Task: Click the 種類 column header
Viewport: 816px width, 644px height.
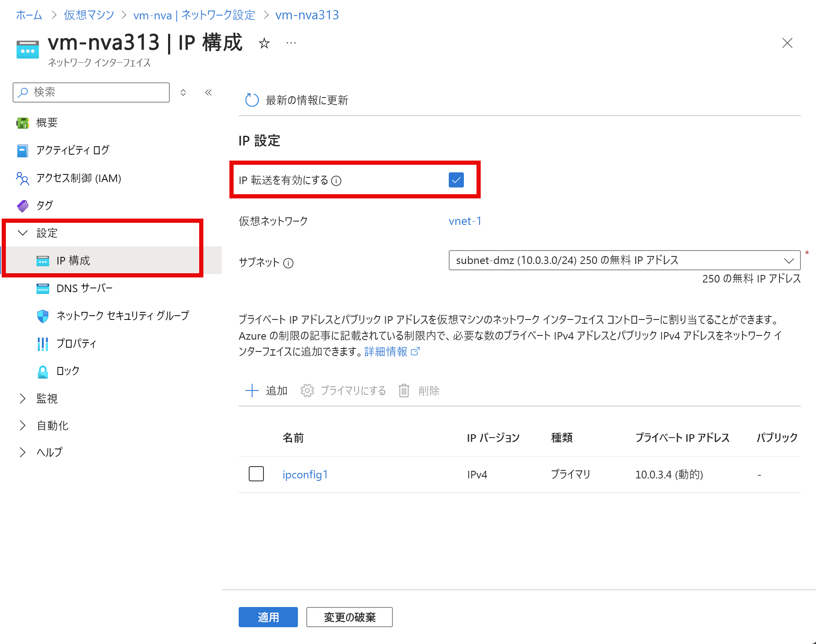Action: pyautogui.click(x=562, y=438)
